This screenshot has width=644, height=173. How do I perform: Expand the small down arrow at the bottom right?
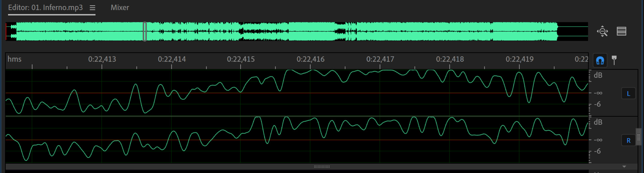click(624, 167)
